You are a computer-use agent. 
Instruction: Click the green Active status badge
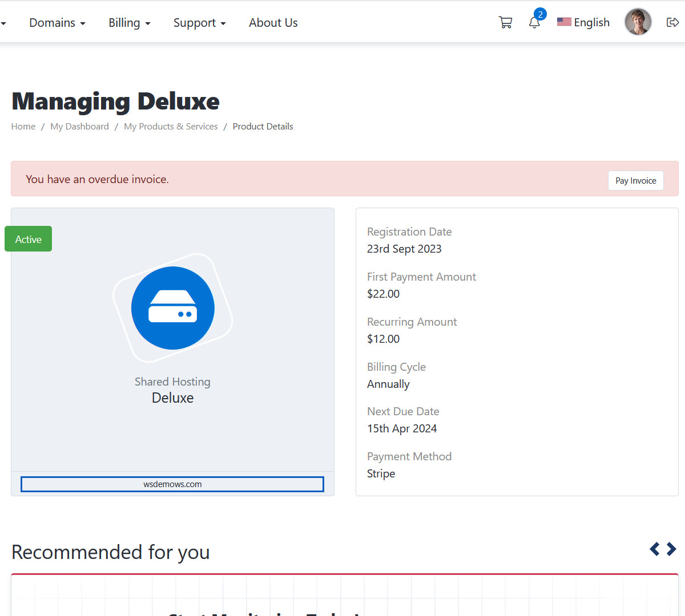click(29, 239)
